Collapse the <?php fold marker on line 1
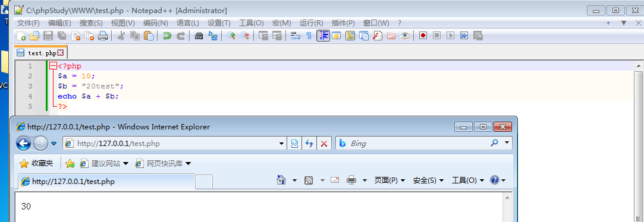The image size is (644, 222). tap(52, 66)
